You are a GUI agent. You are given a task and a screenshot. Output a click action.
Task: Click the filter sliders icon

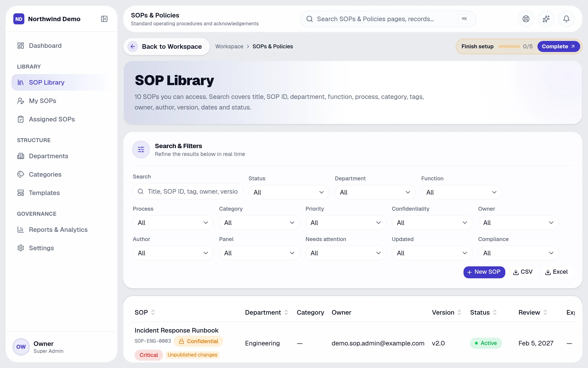click(141, 149)
